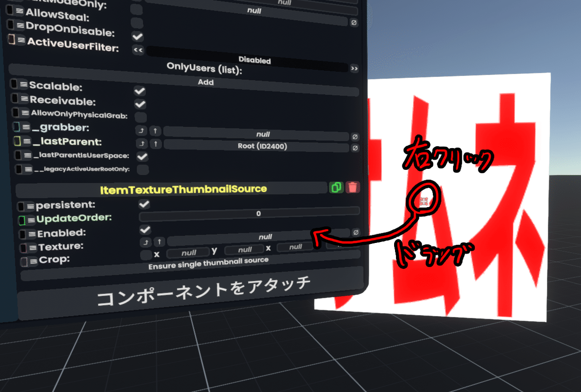Open the lines menu icon beside Enabled

coord(31,234)
